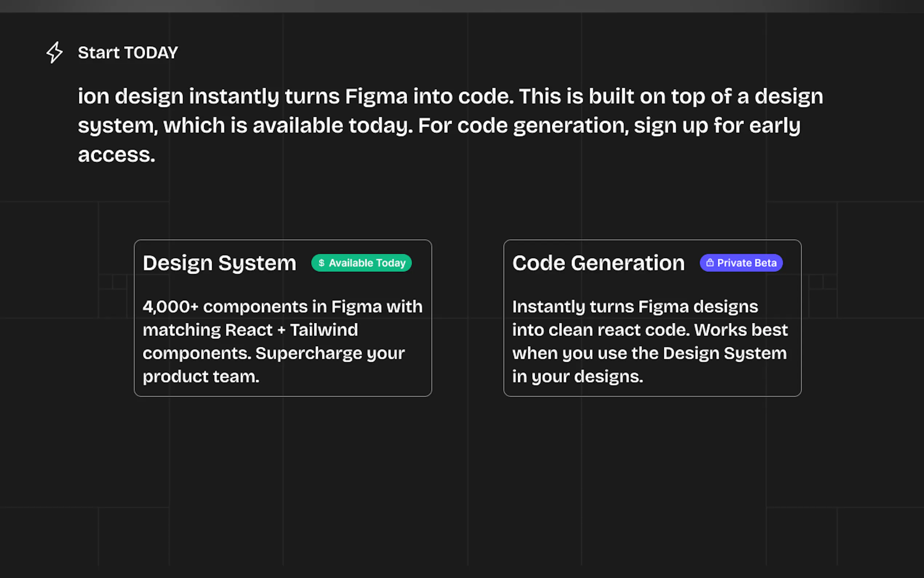Open the Code Generation card heading
The width and height of the screenshot is (924, 578).
tap(598, 263)
